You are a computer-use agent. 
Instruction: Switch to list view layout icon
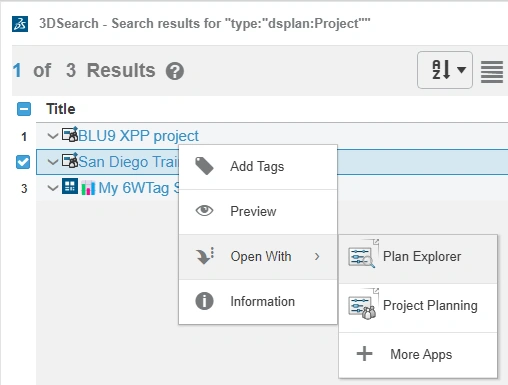point(492,71)
